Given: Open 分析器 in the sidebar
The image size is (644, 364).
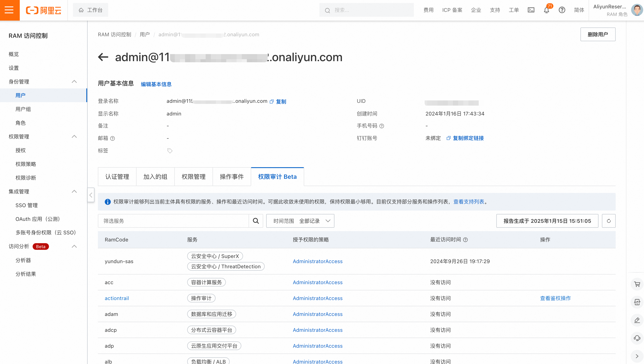Looking at the screenshot, I should coord(23,260).
